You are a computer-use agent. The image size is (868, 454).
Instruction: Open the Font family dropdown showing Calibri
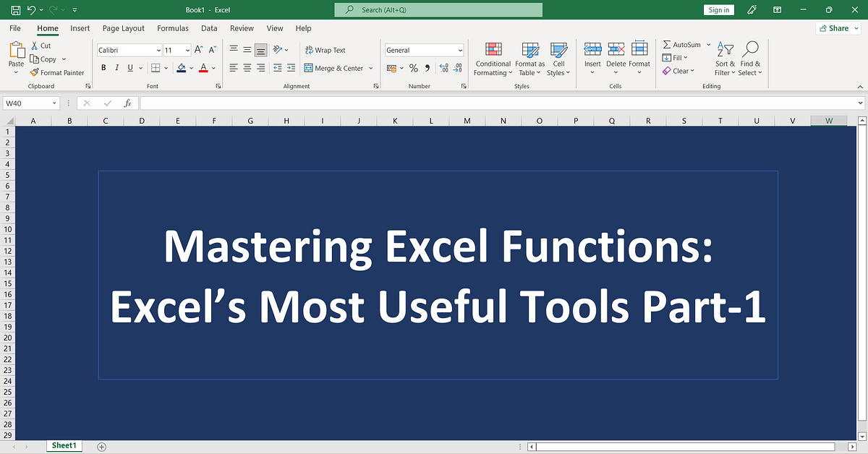[128, 50]
